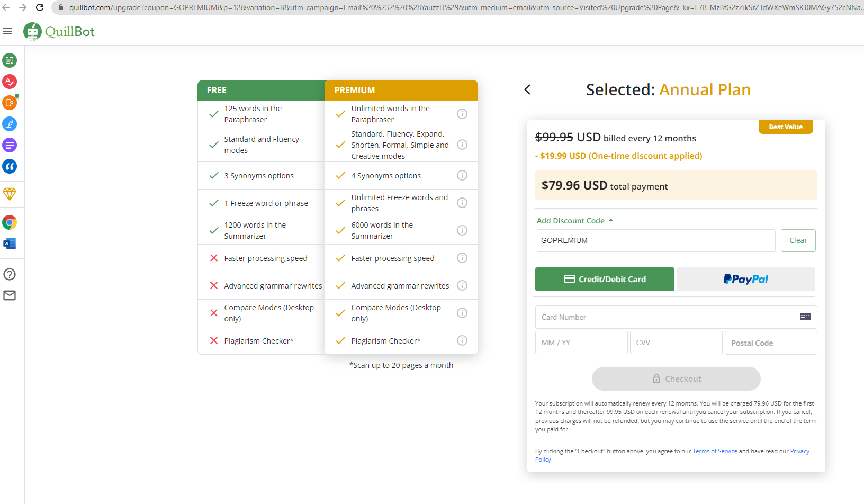The width and height of the screenshot is (864, 504).
Task: Click the Contact mail envelope icon
Action: [10, 295]
